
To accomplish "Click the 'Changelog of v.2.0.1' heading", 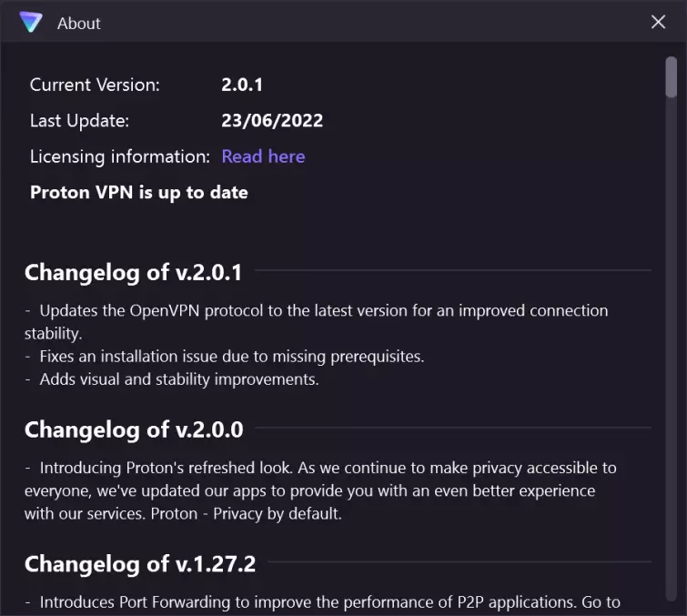I will pos(133,272).
